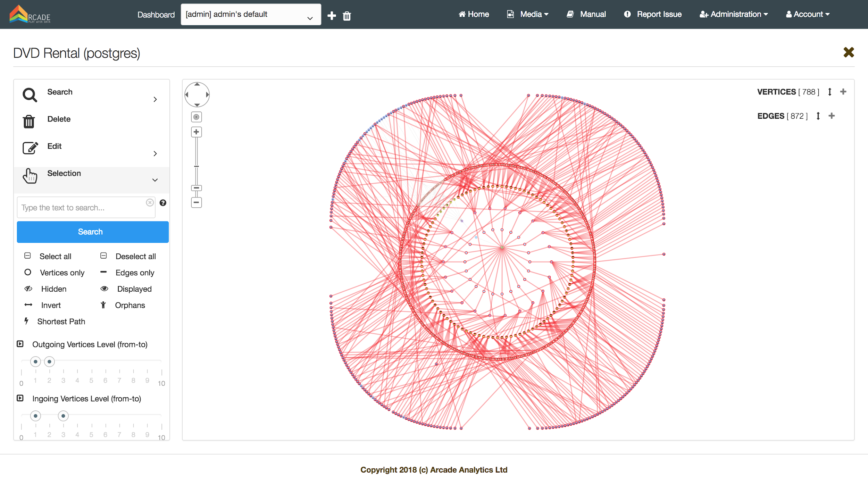
Task: Click the resize arrow icon next to EDGES
Action: 818,116
